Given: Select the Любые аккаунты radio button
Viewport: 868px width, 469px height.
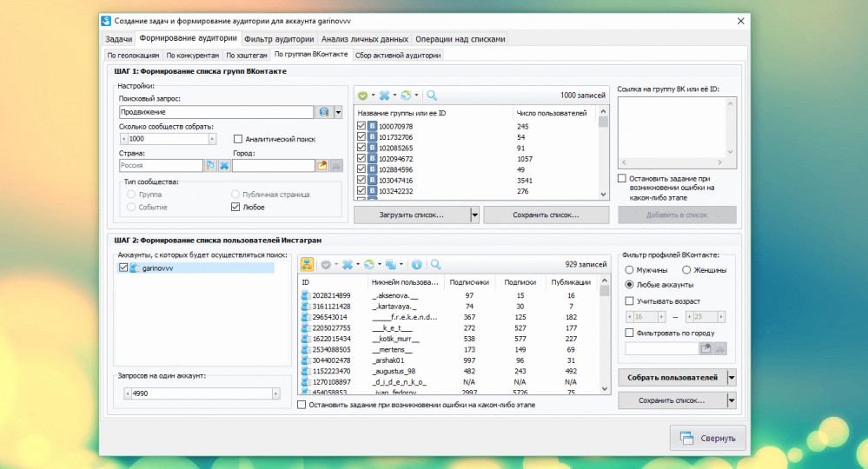Looking at the screenshot, I should (629, 284).
